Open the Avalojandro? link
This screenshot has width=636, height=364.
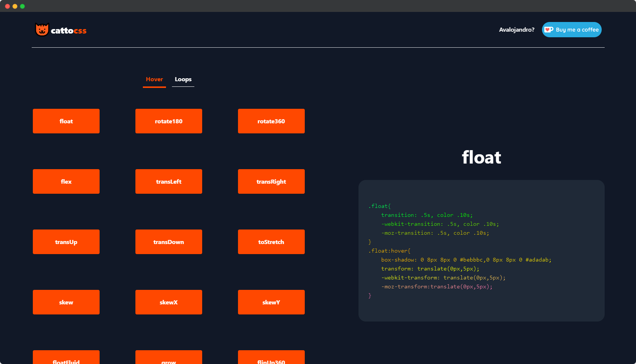pyautogui.click(x=517, y=29)
